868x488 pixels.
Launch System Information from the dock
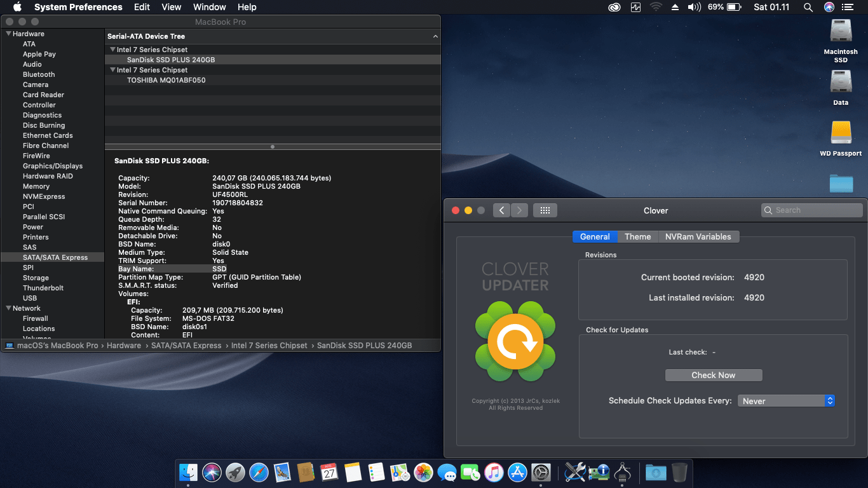point(598,472)
